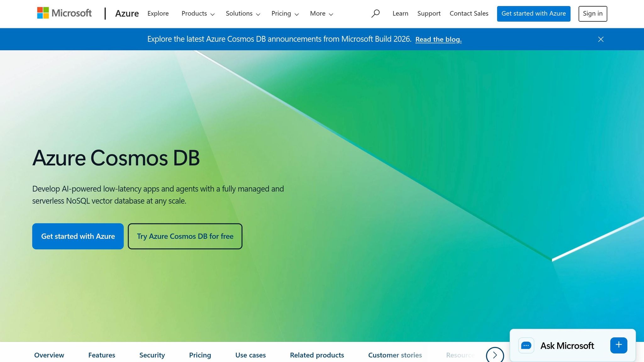Open the Read the blog link
Image resolution: width=644 pixels, height=362 pixels.
[438, 39]
